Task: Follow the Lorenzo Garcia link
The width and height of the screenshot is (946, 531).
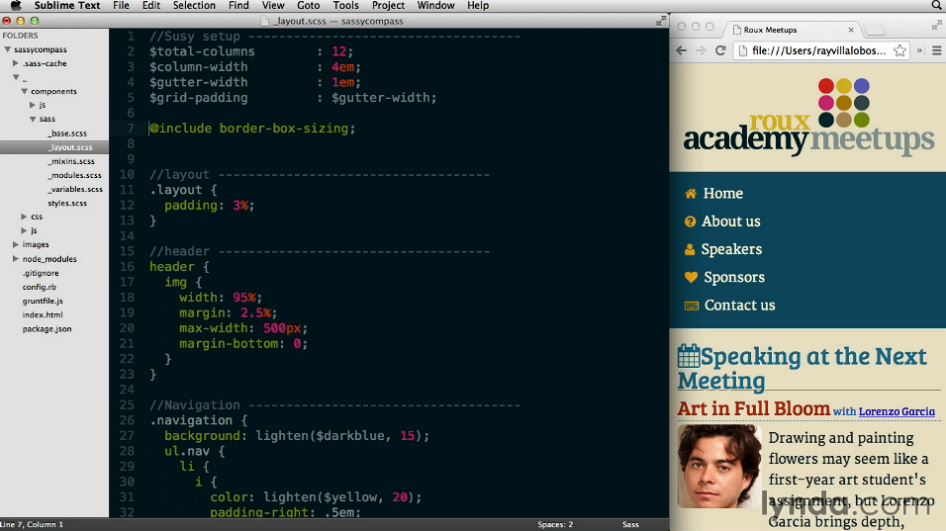Action: click(897, 412)
